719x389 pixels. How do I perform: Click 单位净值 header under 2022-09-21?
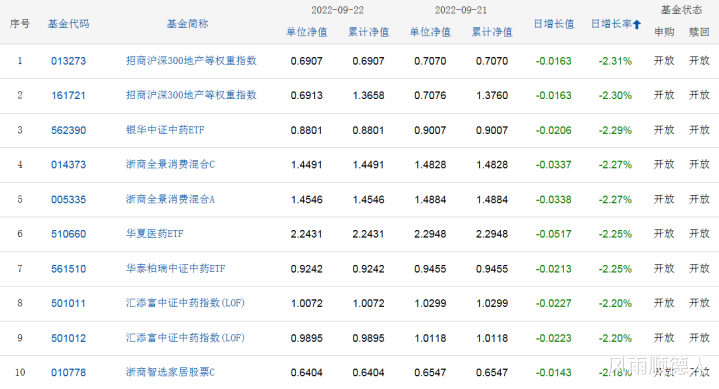(x=430, y=32)
